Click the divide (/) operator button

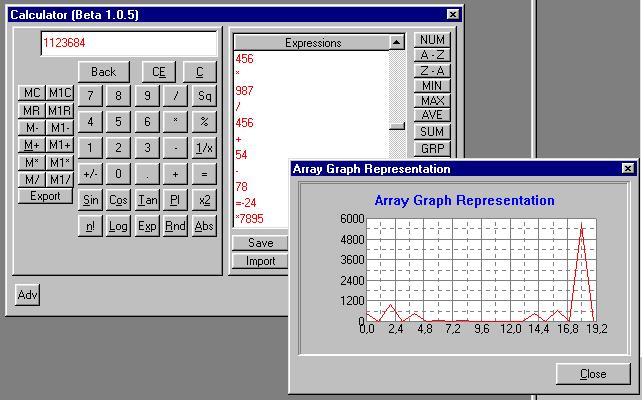click(175, 96)
